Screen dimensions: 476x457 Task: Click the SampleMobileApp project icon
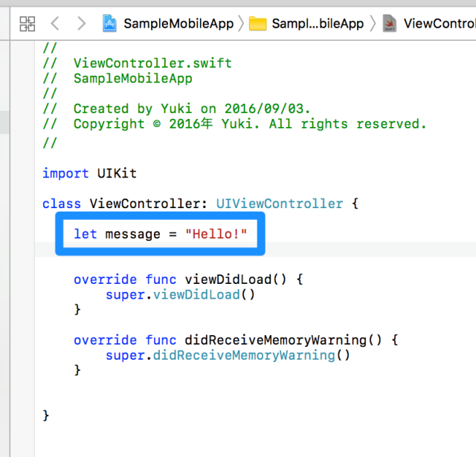click(x=109, y=23)
